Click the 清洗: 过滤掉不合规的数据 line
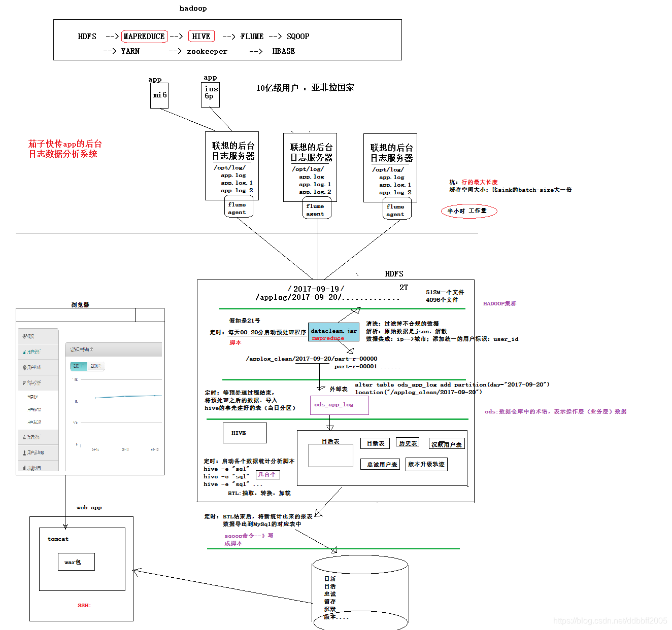Screen dimensions: 672x630 [x=402, y=324]
